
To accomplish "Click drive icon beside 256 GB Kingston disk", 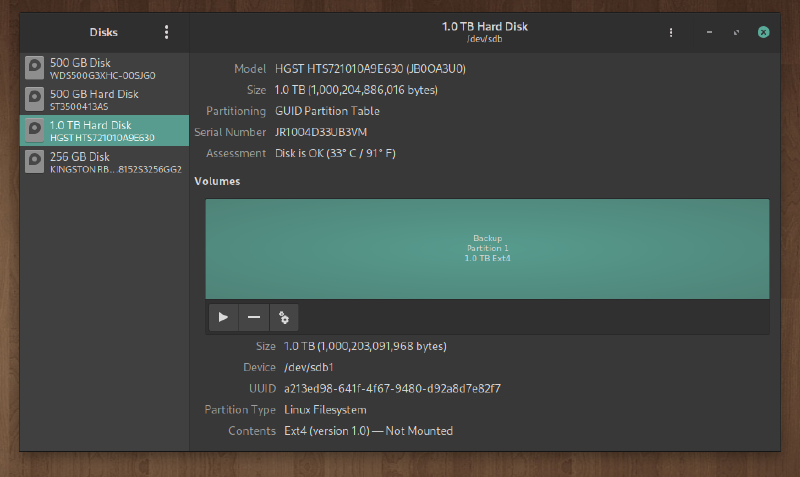I will 35,162.
